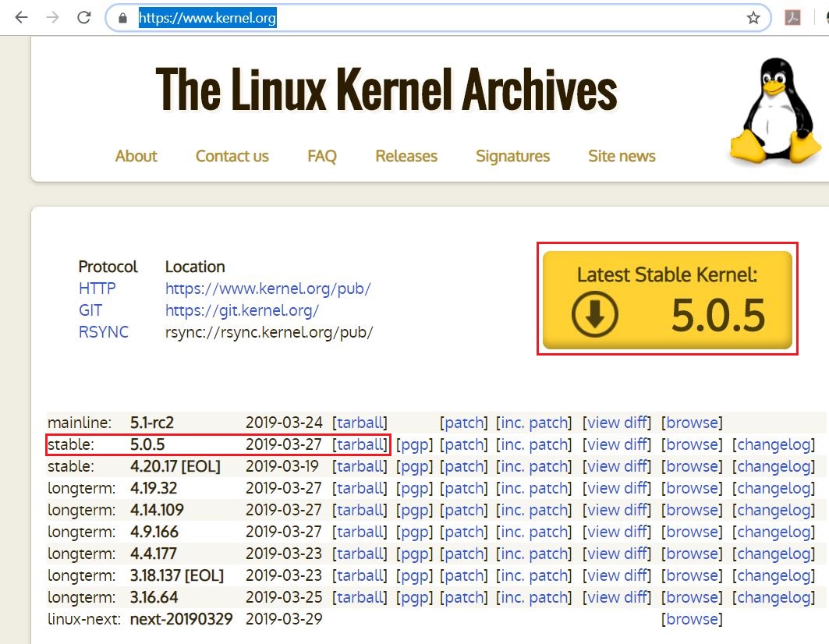Download the tarball for stable 5.0.5

pyautogui.click(x=361, y=444)
